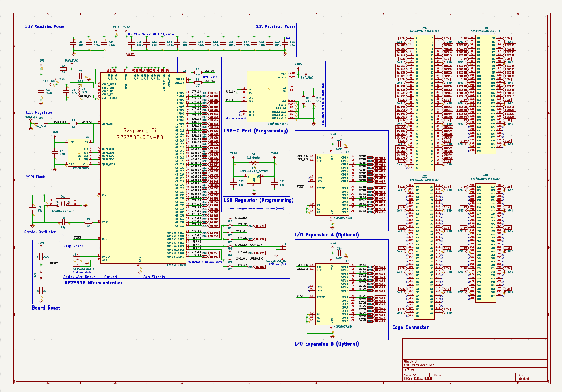Select the 3.3V label below C10
The width and height of the screenshot is (562, 392).
[131, 54]
